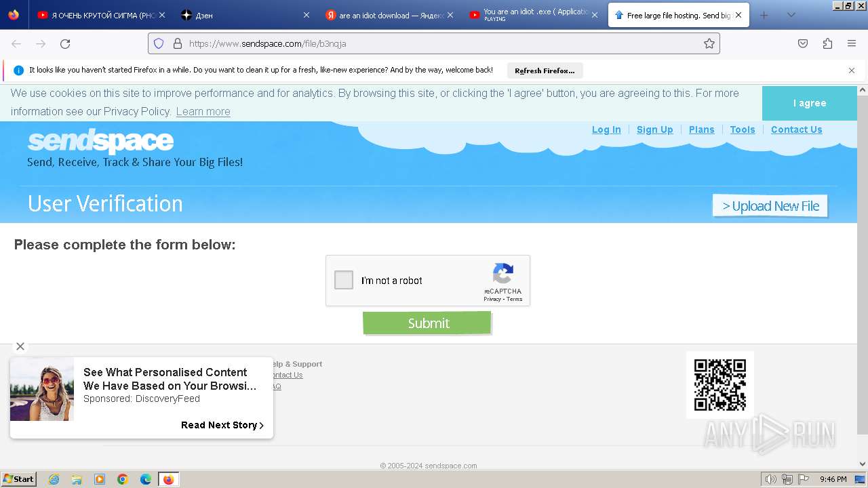Open the Save to Pocket icon
Screen dimensions: 868x488
[x=803, y=43]
